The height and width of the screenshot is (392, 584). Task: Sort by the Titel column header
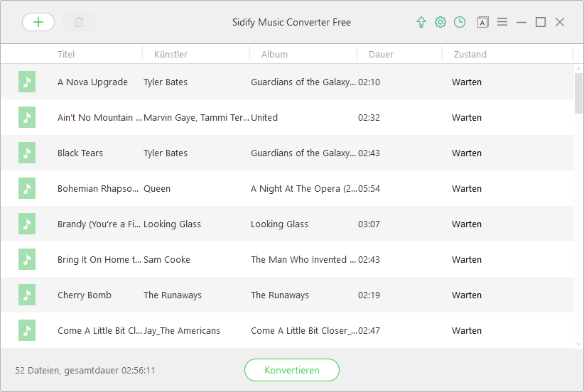click(66, 54)
